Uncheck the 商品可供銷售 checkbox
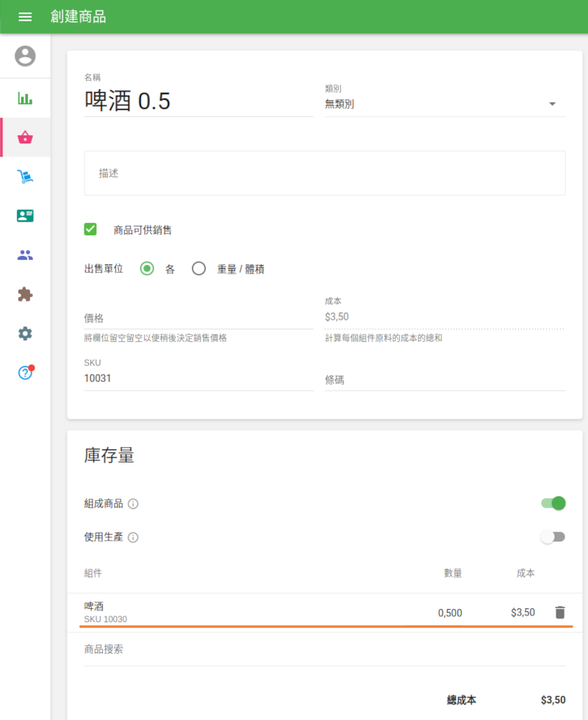Image resolution: width=588 pixels, height=720 pixels. (90, 229)
